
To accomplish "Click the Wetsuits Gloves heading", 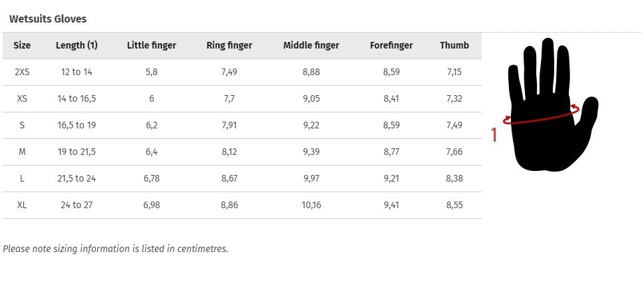I will point(48,19).
